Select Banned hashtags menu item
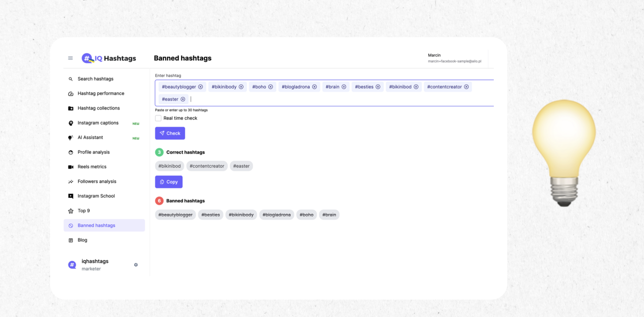Viewport: 644px width, 317px height. pos(104,226)
